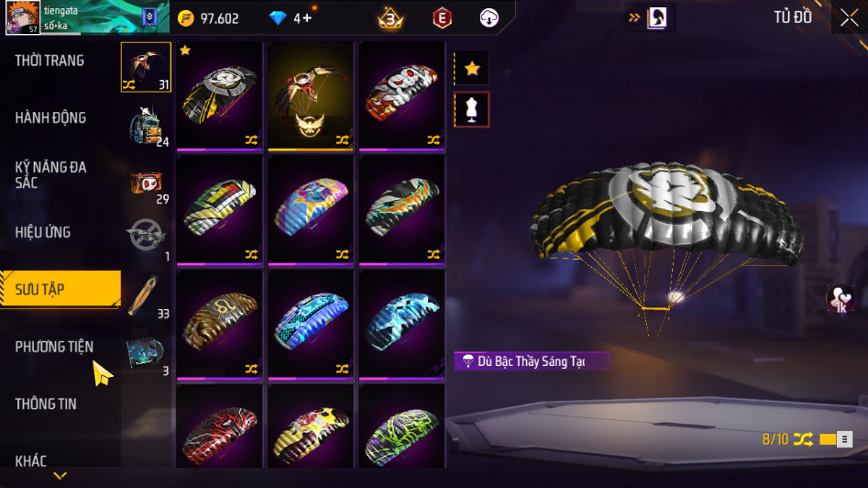Open the PHƯƠNG TIỆN category tab
This screenshot has width=868, height=488.
click(x=54, y=347)
